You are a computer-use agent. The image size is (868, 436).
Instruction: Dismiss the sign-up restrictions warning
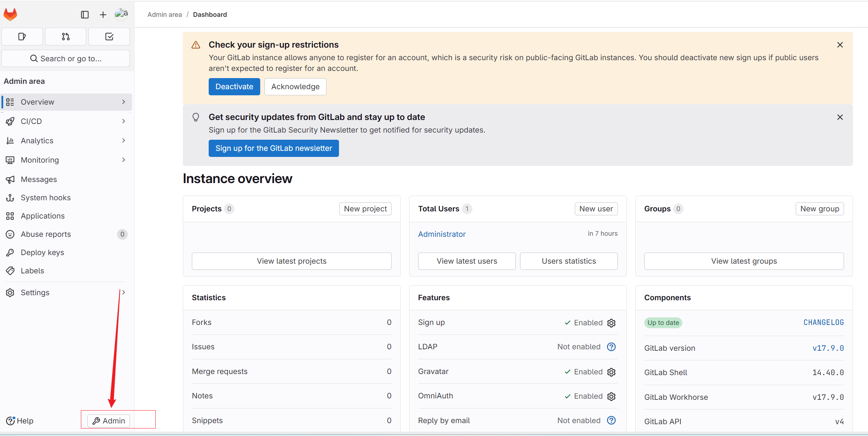tap(840, 45)
